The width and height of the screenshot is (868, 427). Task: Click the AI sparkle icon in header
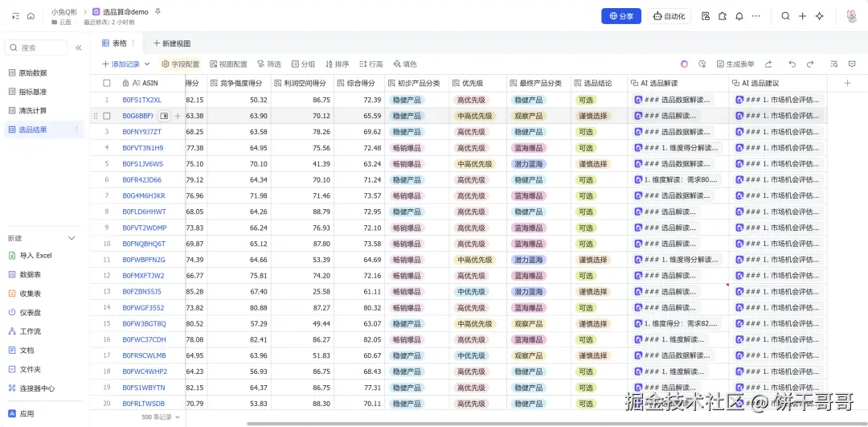(x=820, y=16)
